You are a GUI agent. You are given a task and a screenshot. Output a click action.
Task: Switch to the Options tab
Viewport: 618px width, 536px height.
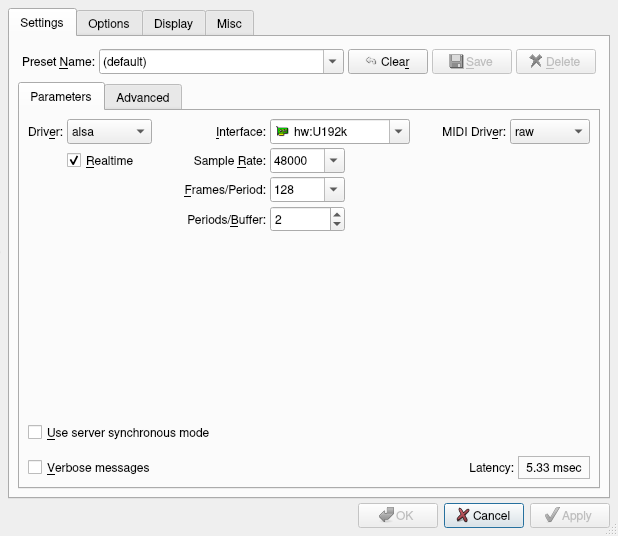(108, 23)
